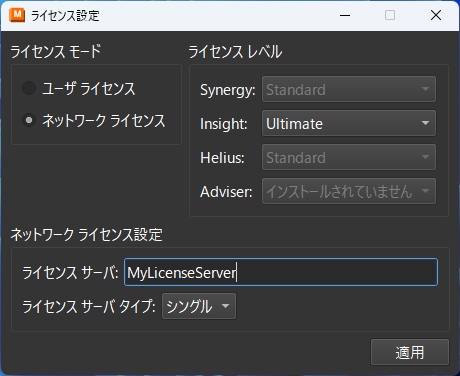Click the Moldflow app icon in title bar
Viewport: 460px width, 376px height.
coord(17,15)
